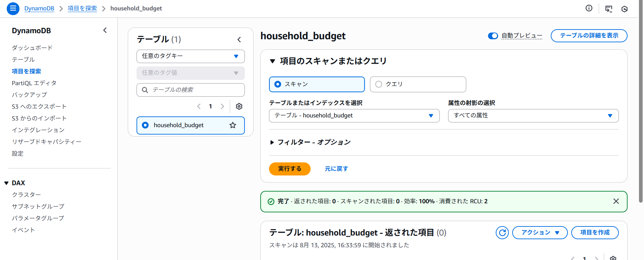Collapse the DynamoDB sidebar with the chevron

pos(105,31)
